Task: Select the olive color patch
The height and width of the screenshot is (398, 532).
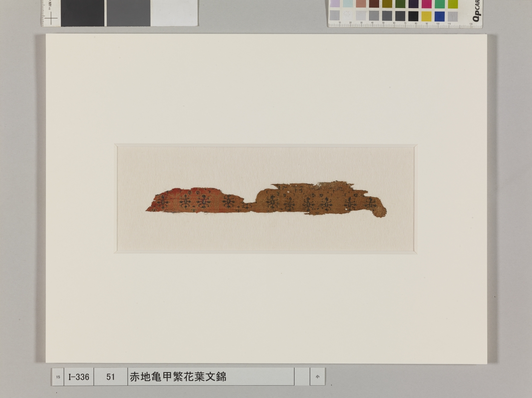Action: tap(387, 3)
